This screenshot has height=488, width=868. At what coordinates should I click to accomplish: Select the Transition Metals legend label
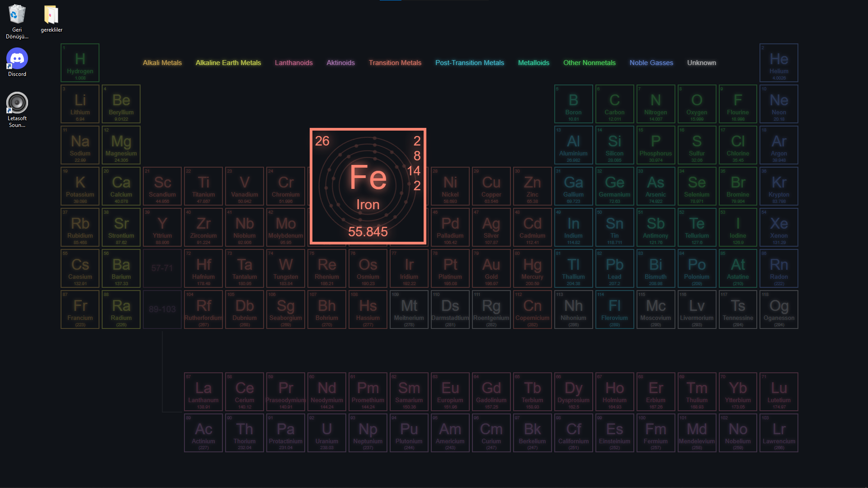pyautogui.click(x=395, y=63)
